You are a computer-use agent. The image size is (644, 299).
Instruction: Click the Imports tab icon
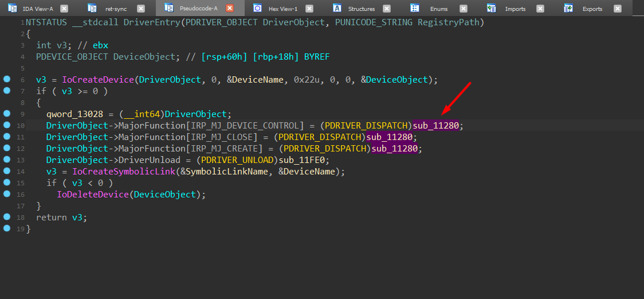(x=492, y=8)
